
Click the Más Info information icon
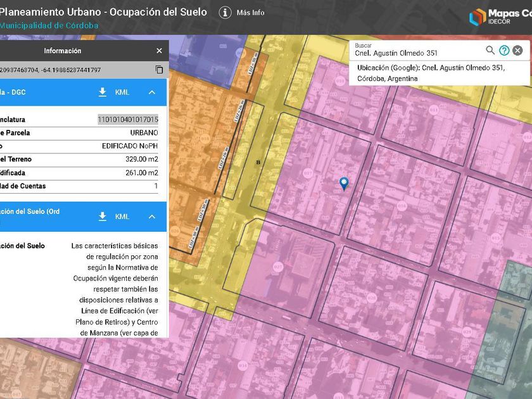225,13
